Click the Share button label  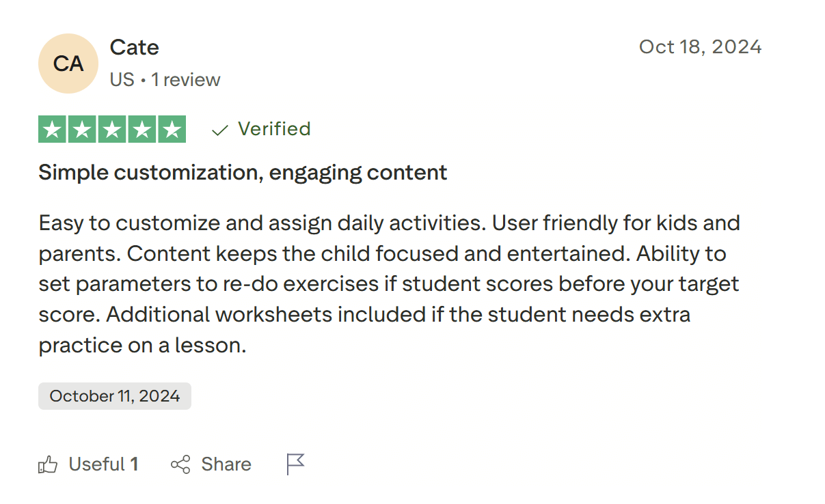(x=226, y=464)
